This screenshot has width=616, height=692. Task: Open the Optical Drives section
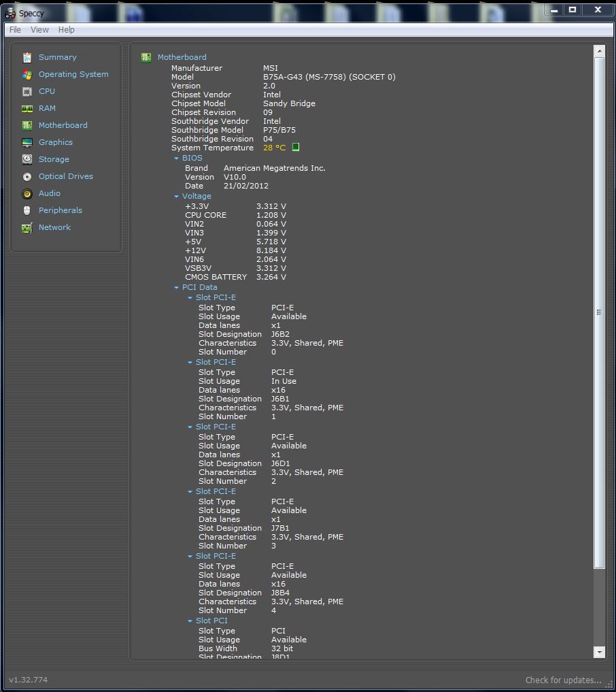(66, 176)
